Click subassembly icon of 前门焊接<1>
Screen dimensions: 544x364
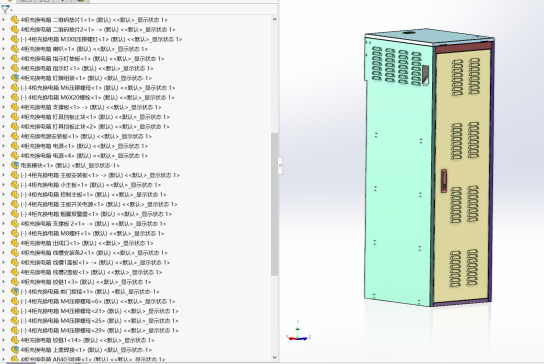point(15,292)
